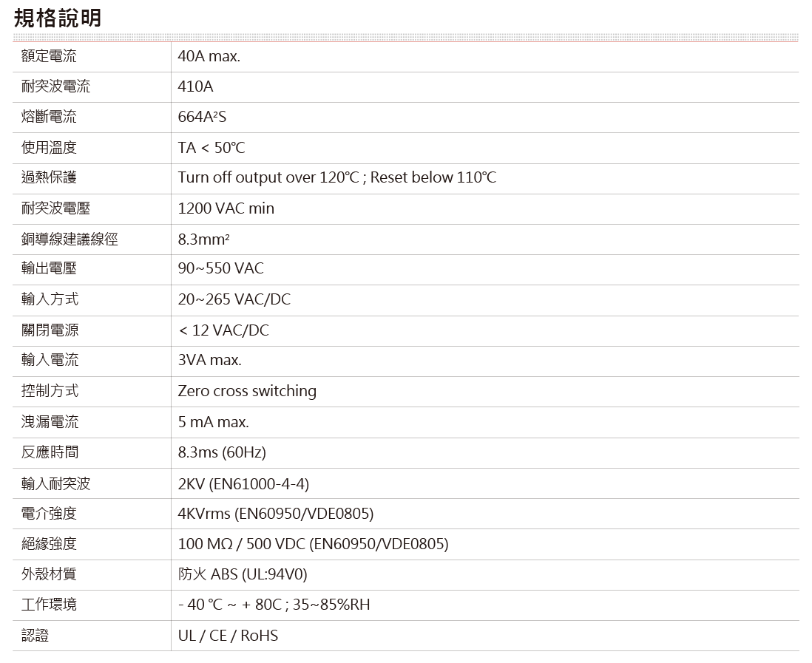Select the 1200 VAC min value
Viewport: 812px width, 663px height.
tap(226, 208)
